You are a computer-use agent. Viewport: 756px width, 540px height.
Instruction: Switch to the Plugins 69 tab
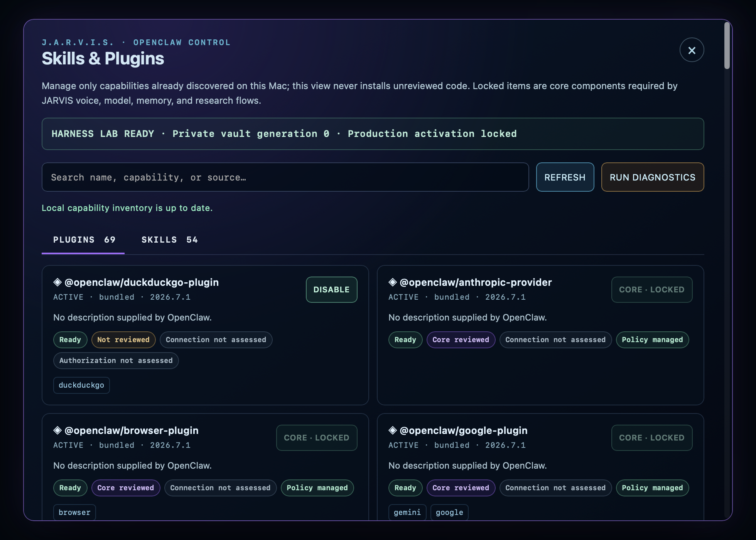83,240
